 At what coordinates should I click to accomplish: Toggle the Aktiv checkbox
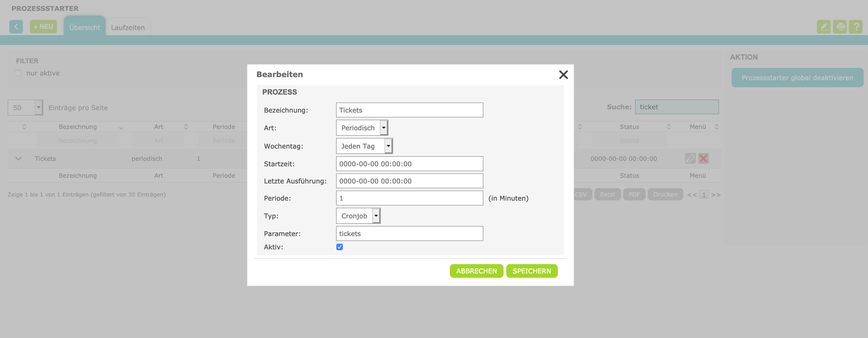tap(339, 247)
